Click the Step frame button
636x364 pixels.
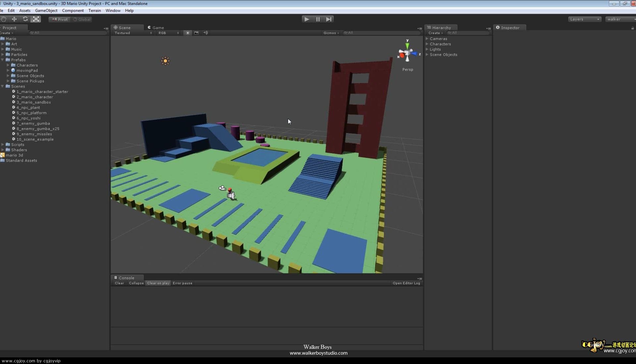(329, 19)
